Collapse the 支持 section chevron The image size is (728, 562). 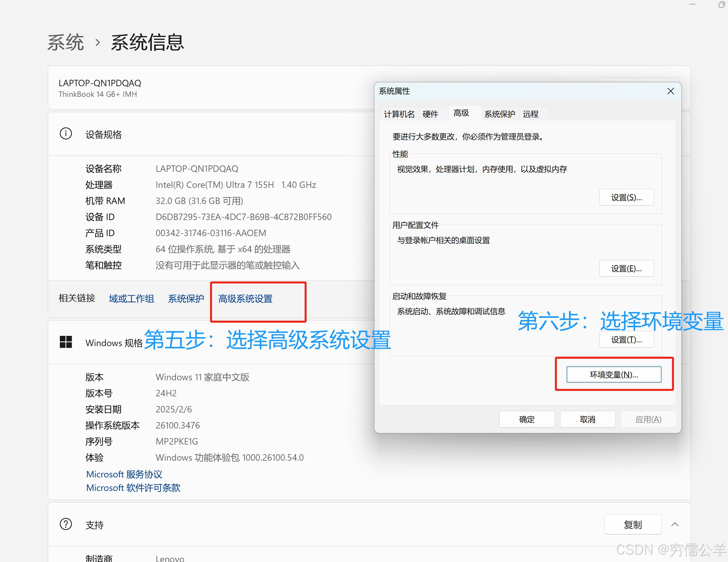(675, 524)
